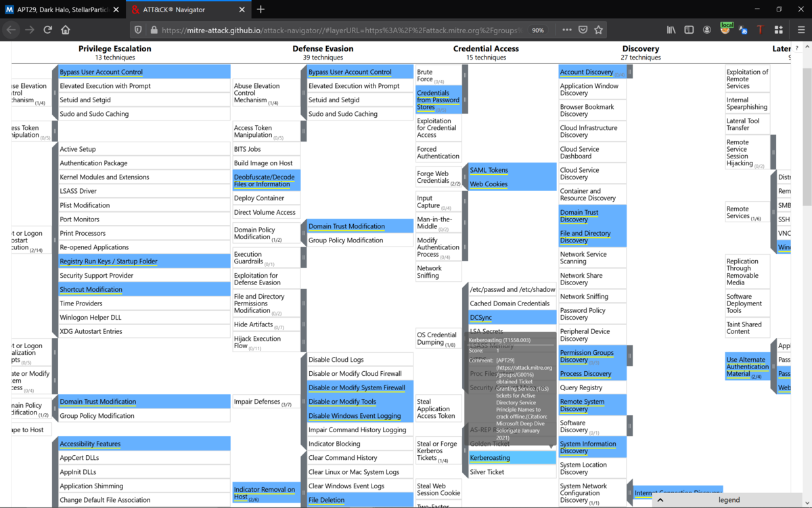Expand Account Discovery subtechniques handle
812x508 pixels.
click(629, 72)
